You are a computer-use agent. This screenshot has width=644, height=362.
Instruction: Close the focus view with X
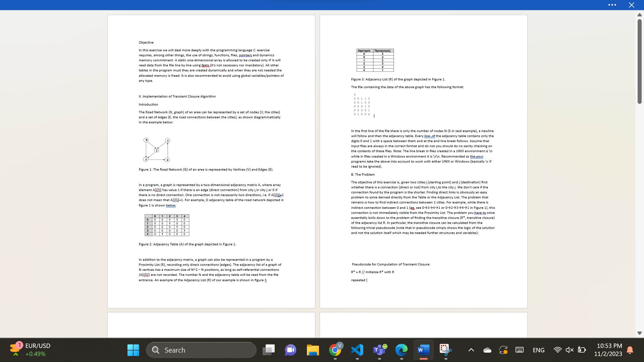click(x=631, y=5)
